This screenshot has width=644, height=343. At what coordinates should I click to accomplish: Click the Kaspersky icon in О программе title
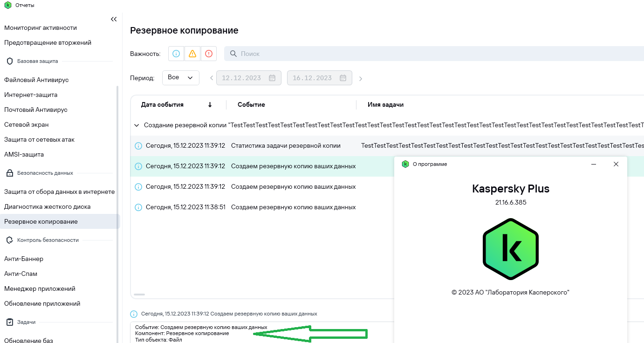(x=405, y=164)
